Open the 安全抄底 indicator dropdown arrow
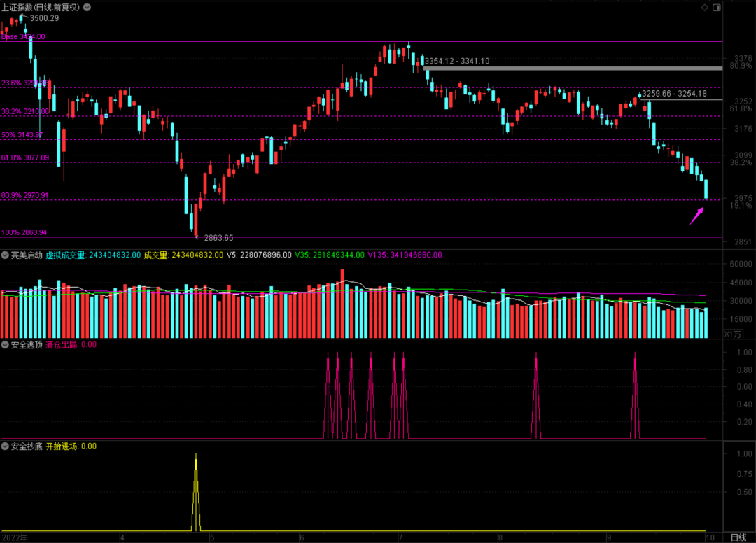This screenshot has width=756, height=543. coord(6,446)
